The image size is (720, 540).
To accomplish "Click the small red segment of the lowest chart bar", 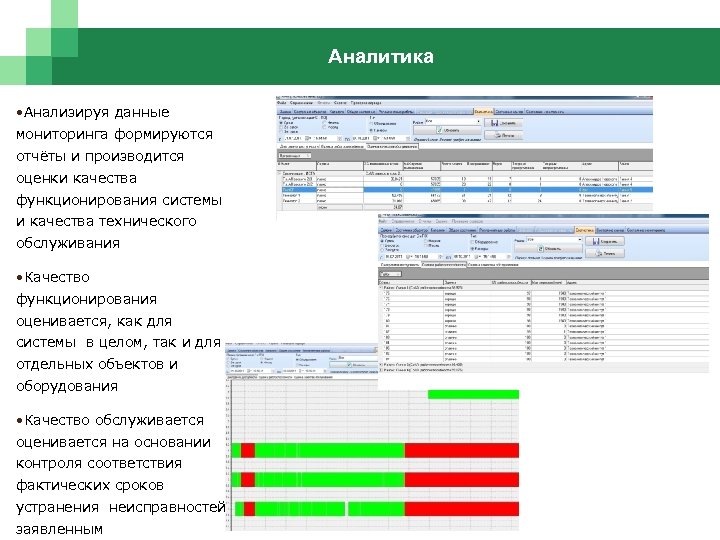I will point(249,509).
